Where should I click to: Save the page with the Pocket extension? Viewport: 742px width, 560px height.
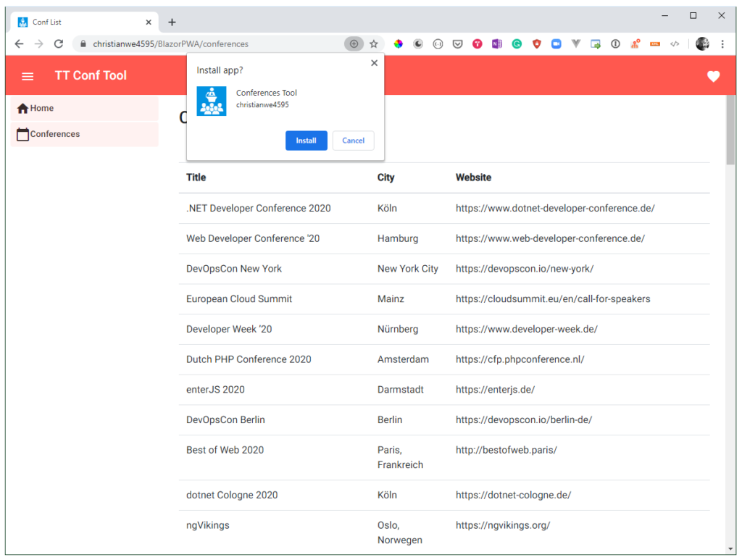coord(457,43)
